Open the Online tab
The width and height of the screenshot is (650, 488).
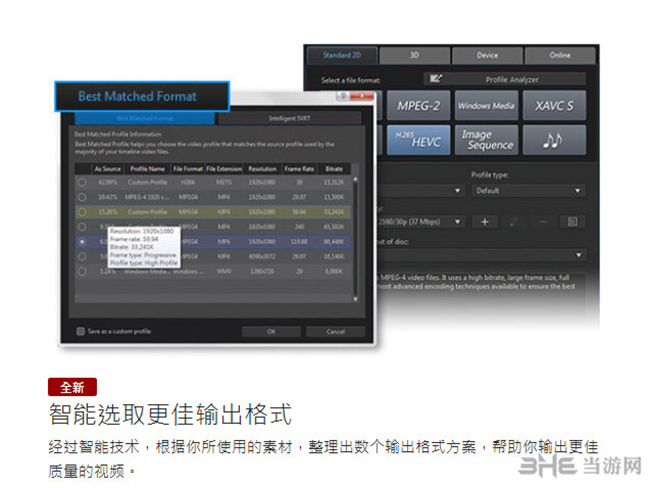coord(560,55)
